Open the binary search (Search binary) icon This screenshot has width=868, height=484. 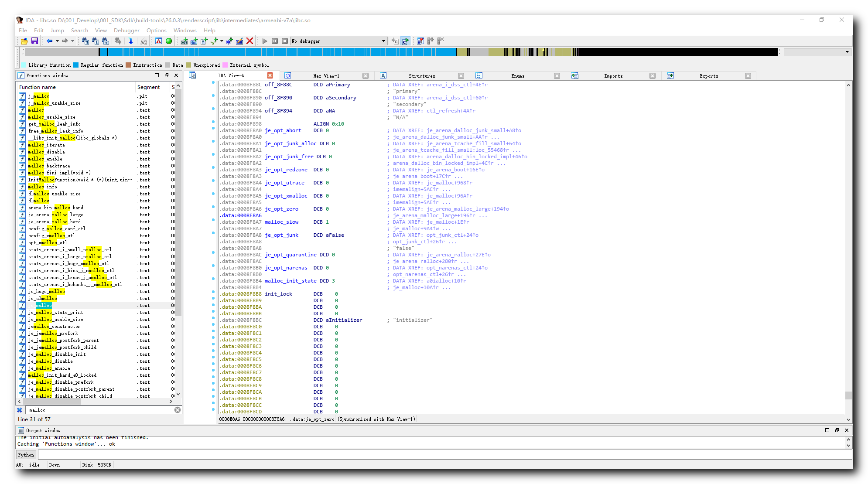pos(106,41)
